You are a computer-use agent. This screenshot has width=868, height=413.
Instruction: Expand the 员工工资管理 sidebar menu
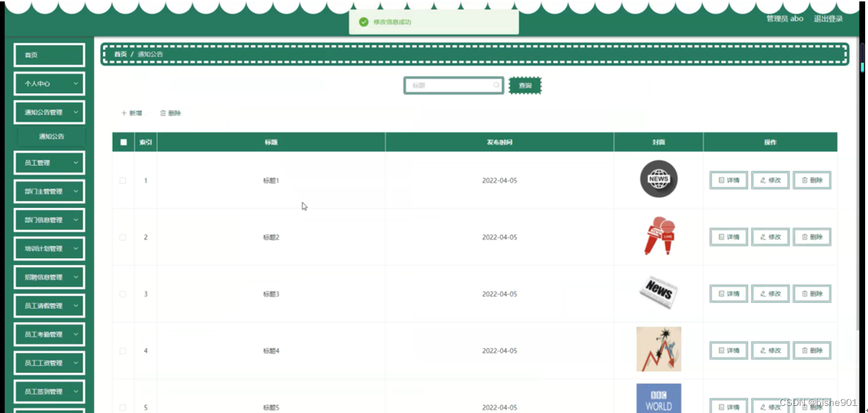(x=50, y=363)
